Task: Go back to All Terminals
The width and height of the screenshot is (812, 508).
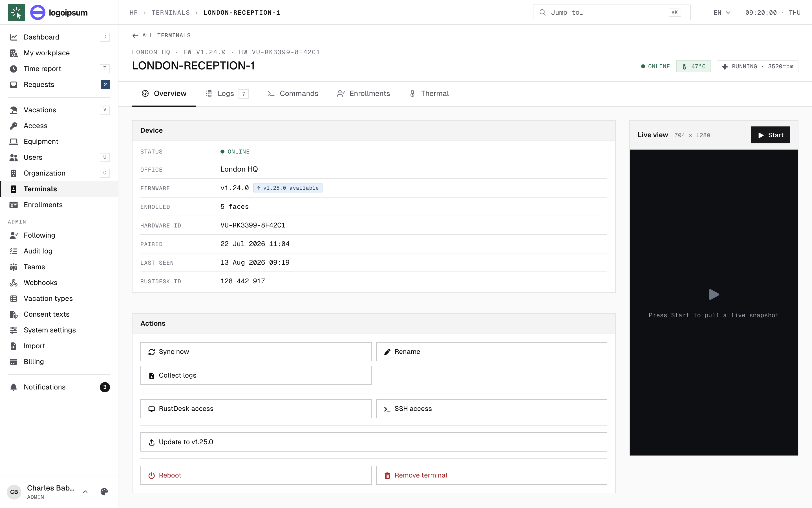Action: coord(161,35)
